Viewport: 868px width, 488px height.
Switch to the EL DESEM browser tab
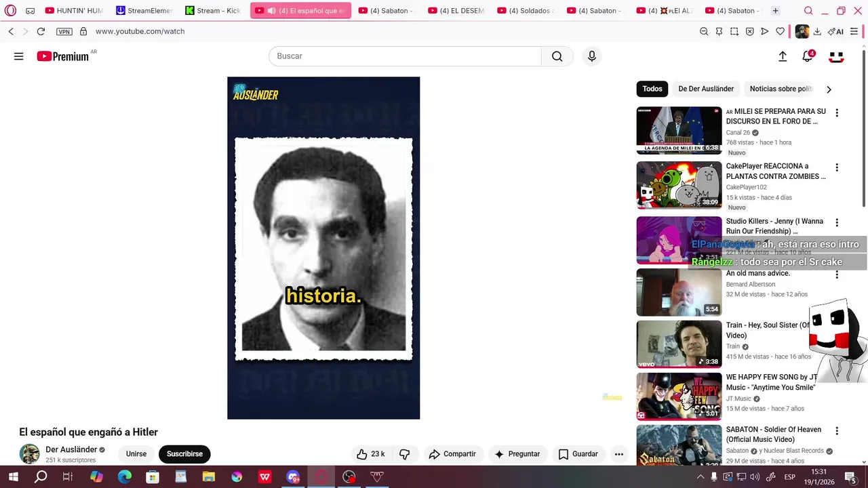tap(456, 11)
